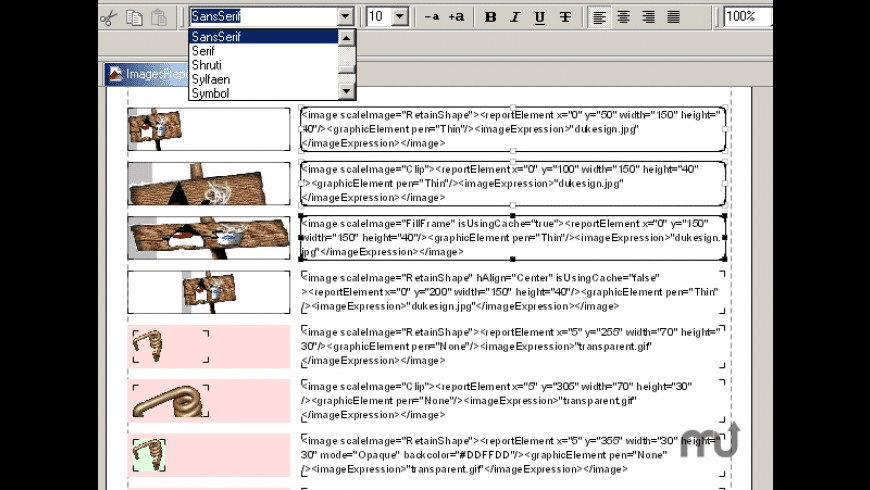
Task: Toggle Bold formatting
Action: click(x=490, y=17)
